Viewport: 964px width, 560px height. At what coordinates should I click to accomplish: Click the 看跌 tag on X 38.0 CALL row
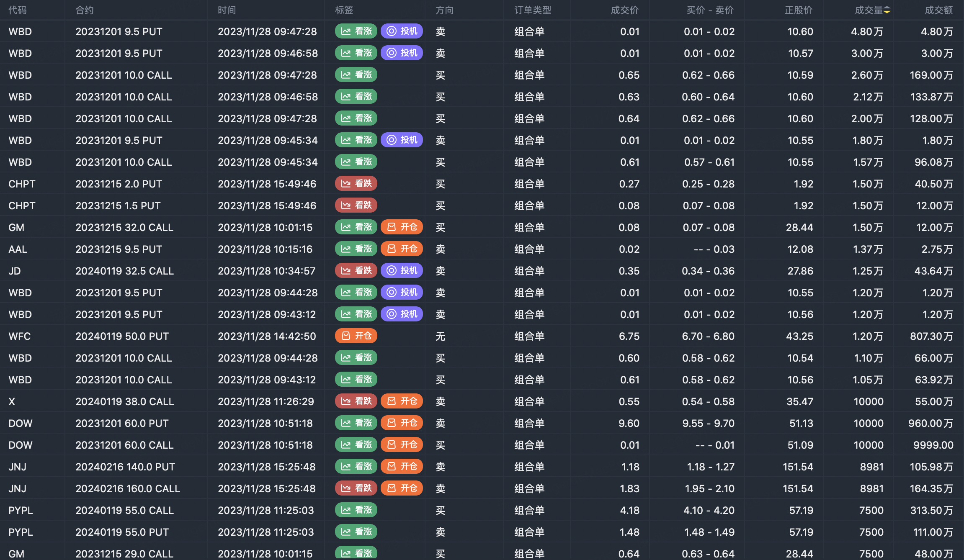click(x=356, y=401)
